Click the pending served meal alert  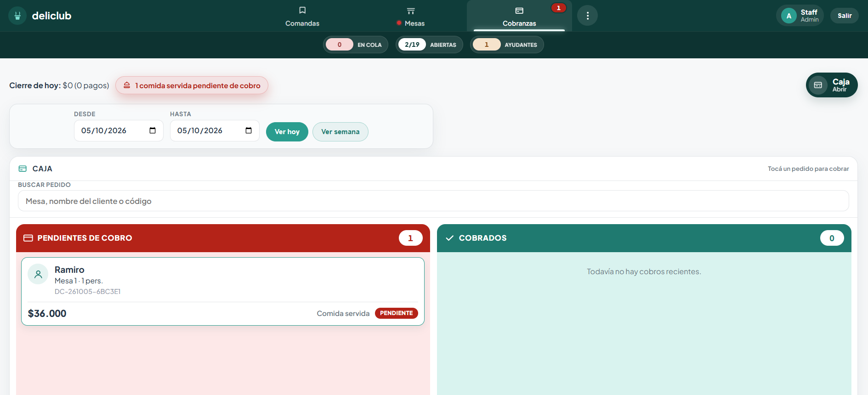click(192, 85)
